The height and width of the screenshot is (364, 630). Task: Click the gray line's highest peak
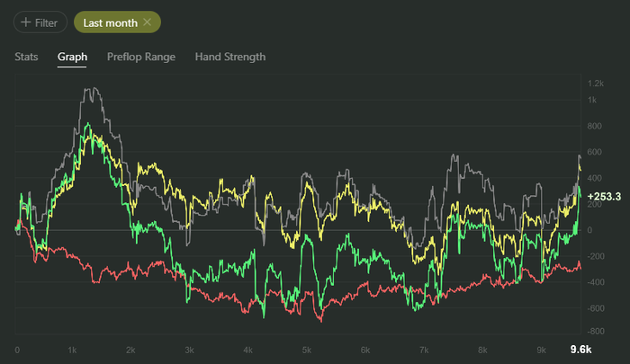(x=88, y=88)
